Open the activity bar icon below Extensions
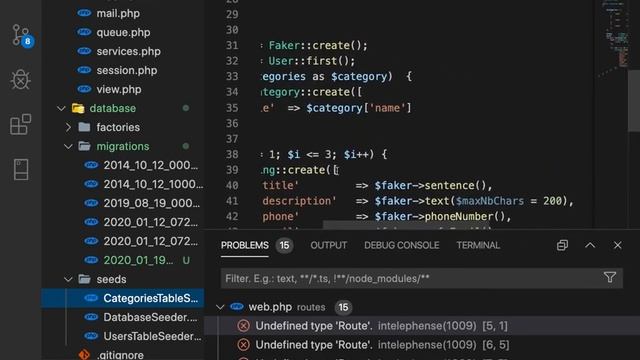Screen dimensions: 640x360 (x=21, y=169)
